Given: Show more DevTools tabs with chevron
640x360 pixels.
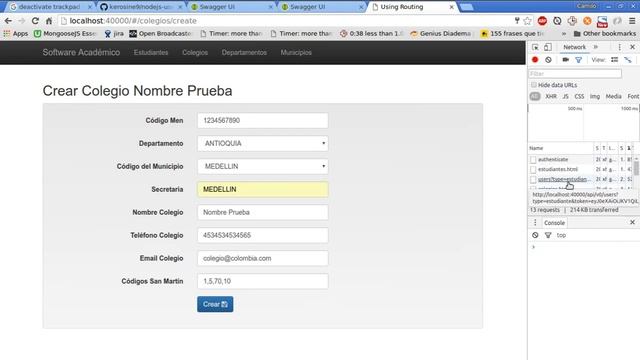Looking at the screenshot, I should [596, 47].
